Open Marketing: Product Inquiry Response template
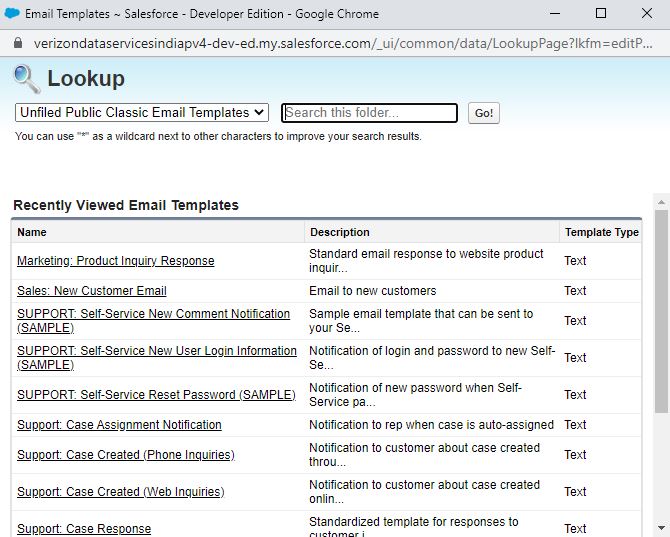This screenshot has height=537, width=670. pyautogui.click(x=115, y=261)
